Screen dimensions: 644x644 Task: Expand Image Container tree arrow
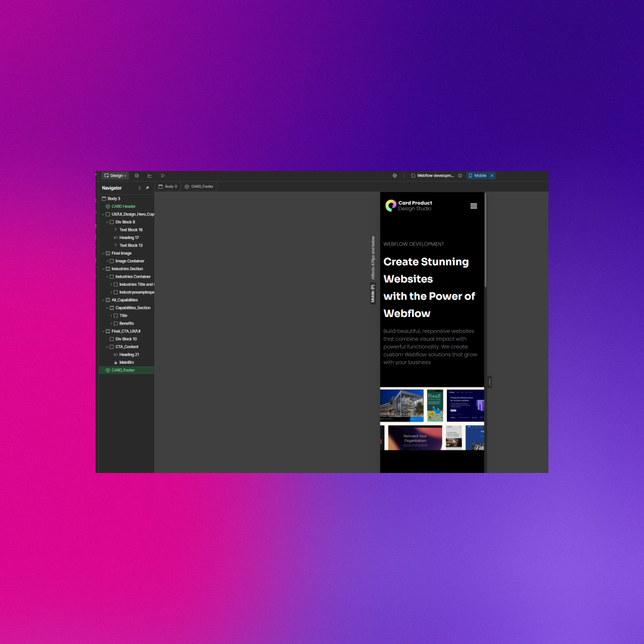pos(107,261)
